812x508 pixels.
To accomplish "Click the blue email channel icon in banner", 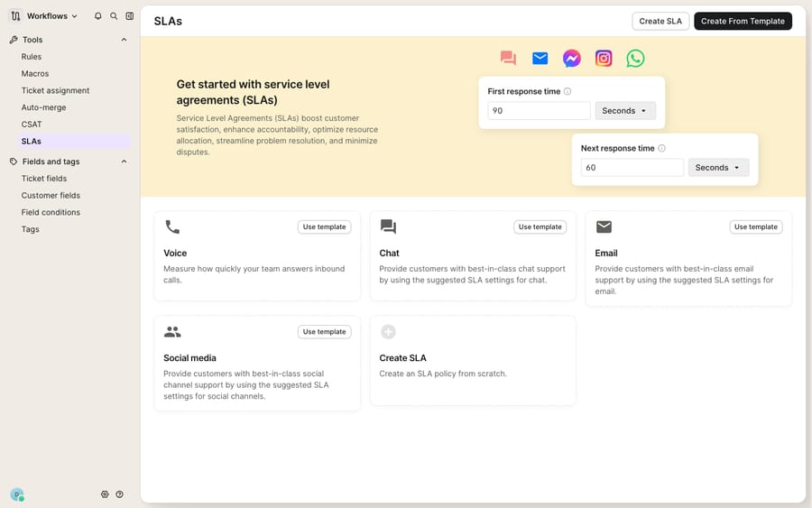I will point(540,58).
